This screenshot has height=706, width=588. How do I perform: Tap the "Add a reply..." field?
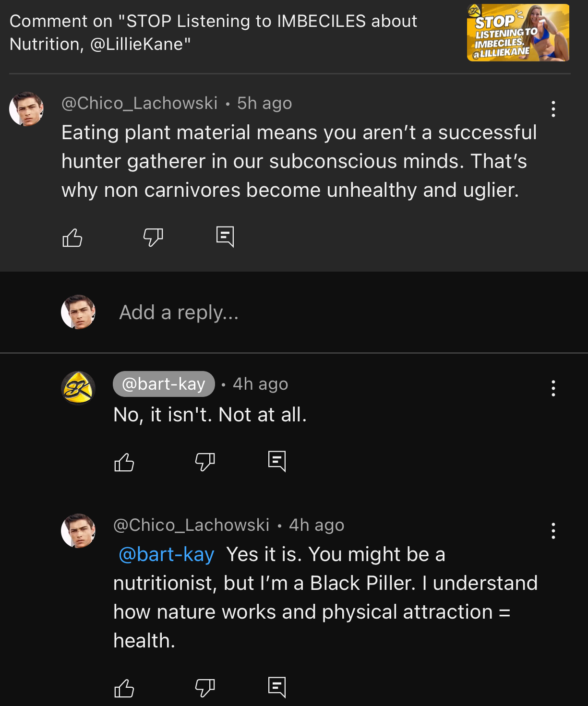pyautogui.click(x=179, y=312)
